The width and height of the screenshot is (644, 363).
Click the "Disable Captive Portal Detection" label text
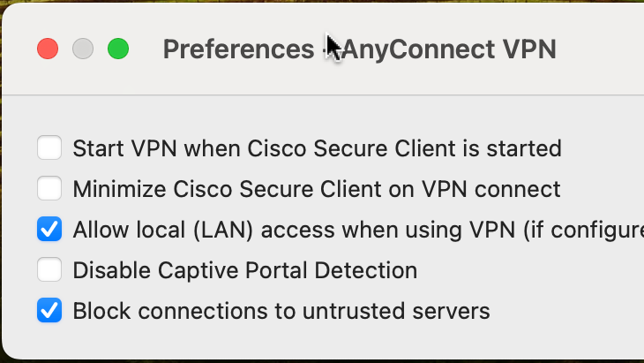(244, 270)
